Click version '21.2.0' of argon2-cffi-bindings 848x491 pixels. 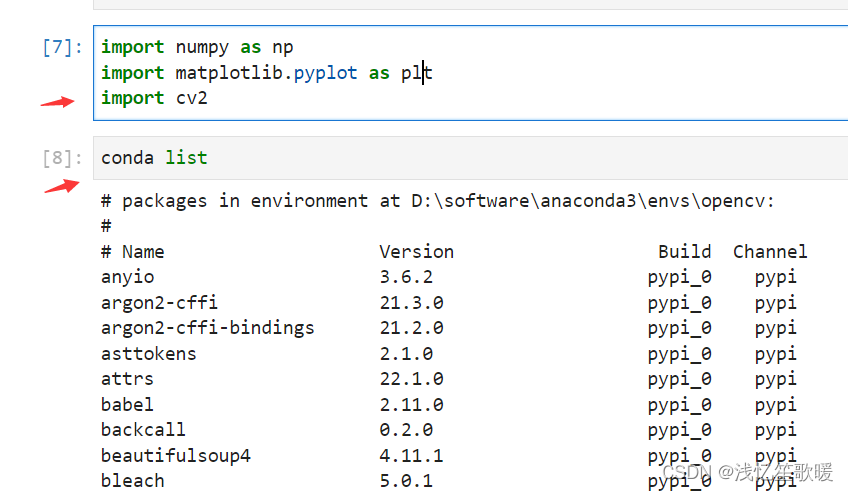(x=412, y=328)
